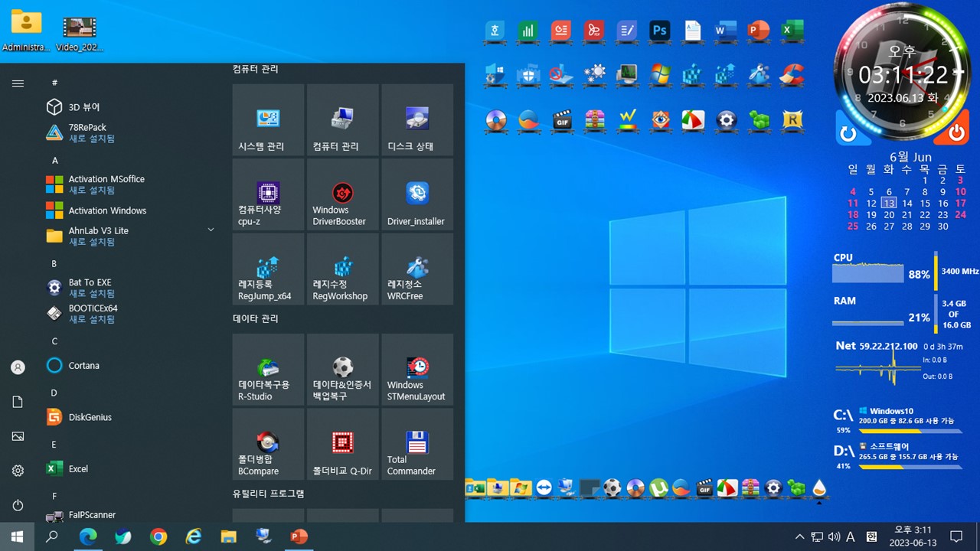Expand the Start menu hamburger navigation
Image resolution: width=980 pixels, height=551 pixels.
[x=18, y=83]
